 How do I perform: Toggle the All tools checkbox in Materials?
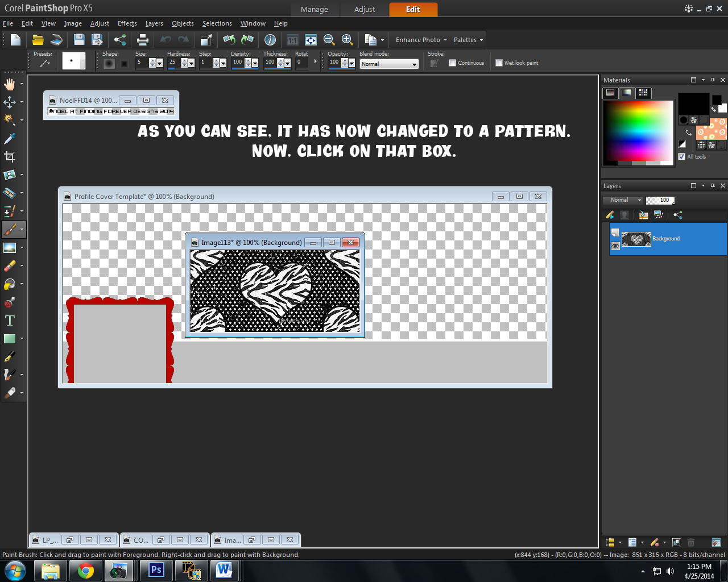click(681, 156)
